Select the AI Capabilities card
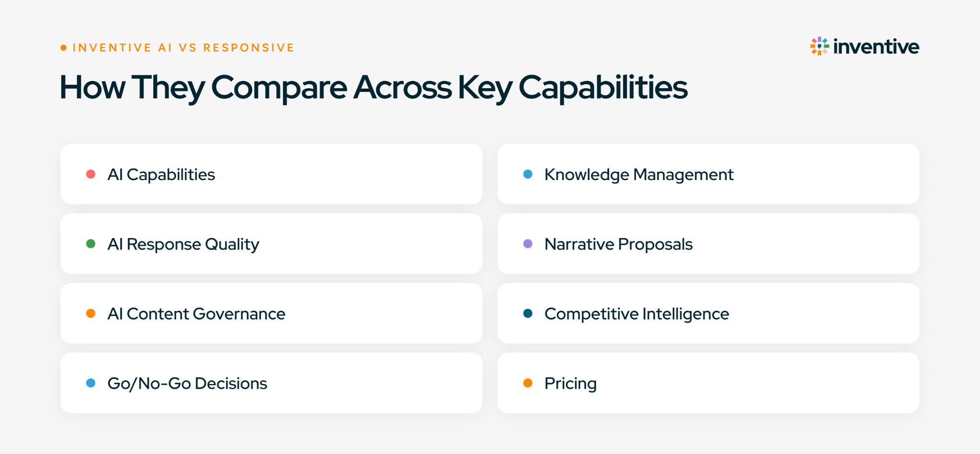The width and height of the screenshot is (980, 454). point(271,174)
